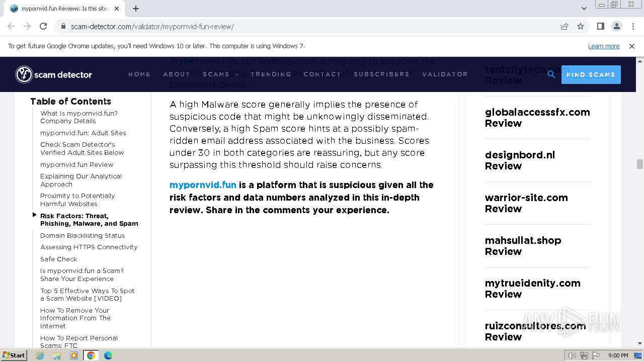Viewport: 644px width, 362px height.
Task: Jump to Explaining Our Analytical Approach
Action: pyautogui.click(x=81, y=180)
